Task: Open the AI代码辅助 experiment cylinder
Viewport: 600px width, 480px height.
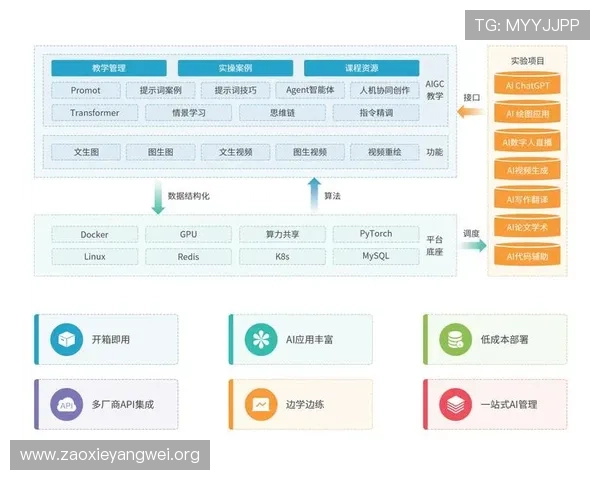Action: [527, 255]
